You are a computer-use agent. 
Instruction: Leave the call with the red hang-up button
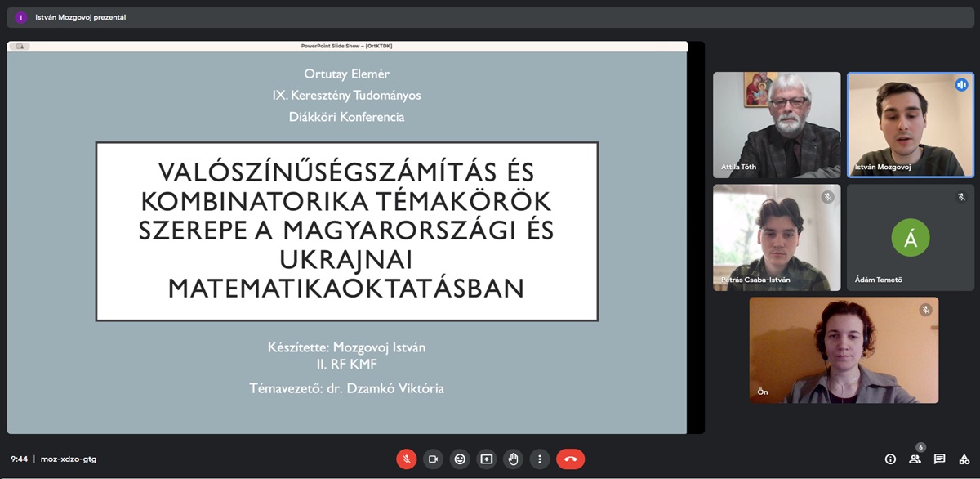coord(570,459)
